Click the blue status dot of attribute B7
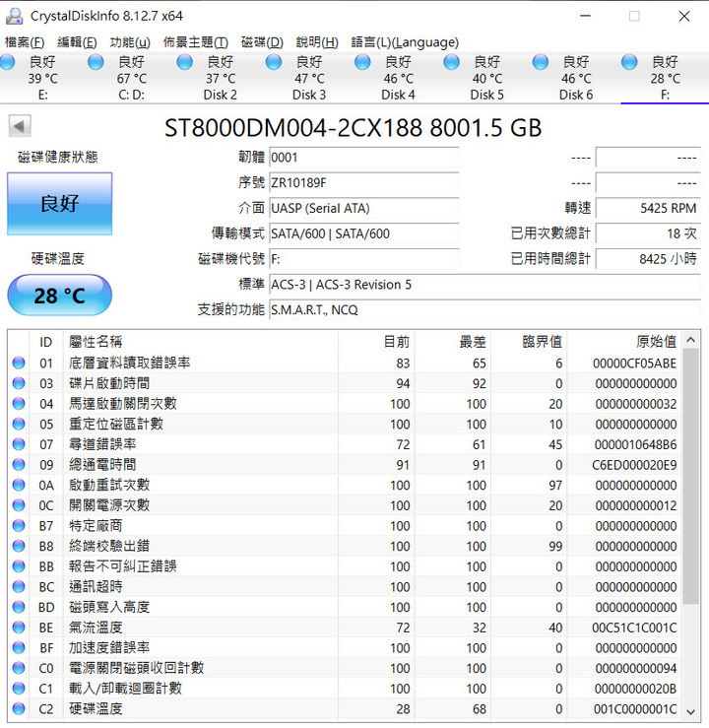The image size is (709, 728). pyautogui.click(x=19, y=526)
